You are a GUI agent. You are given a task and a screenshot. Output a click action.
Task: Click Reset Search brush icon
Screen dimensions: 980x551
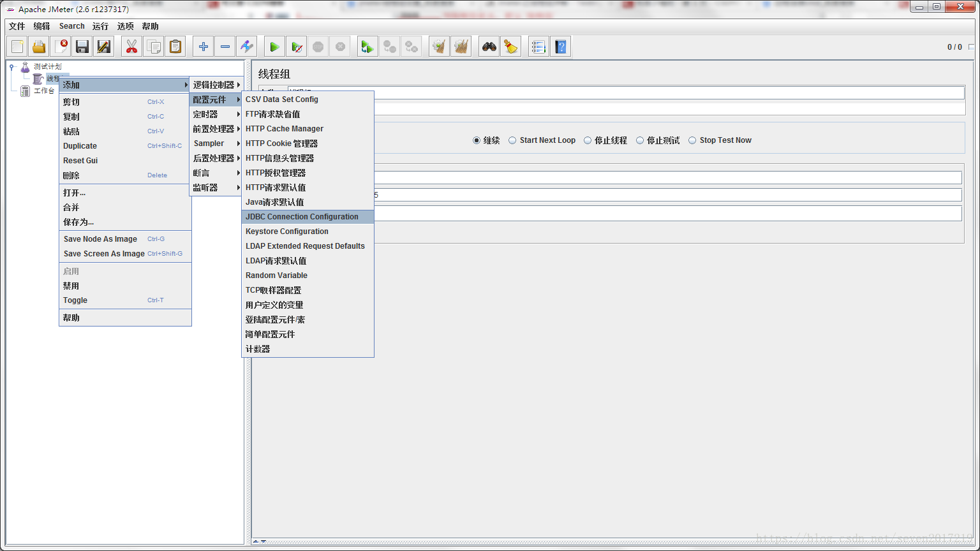coord(510,47)
